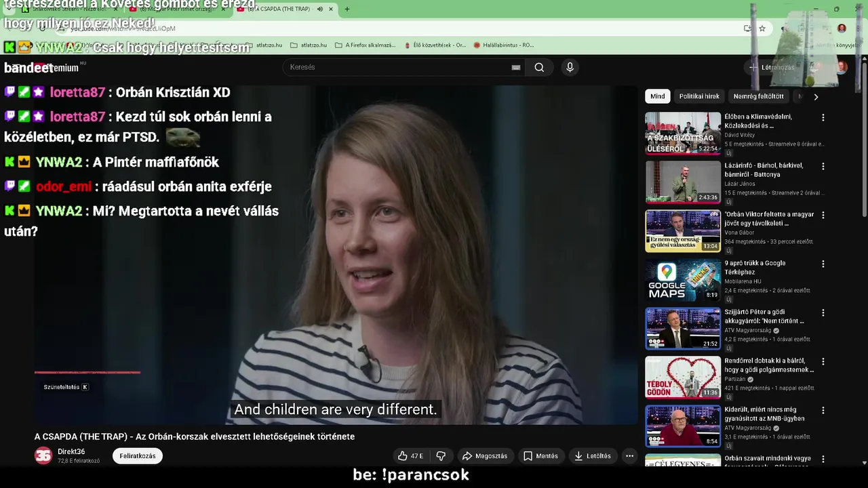Click channel name 'Partizán'

click(735, 379)
